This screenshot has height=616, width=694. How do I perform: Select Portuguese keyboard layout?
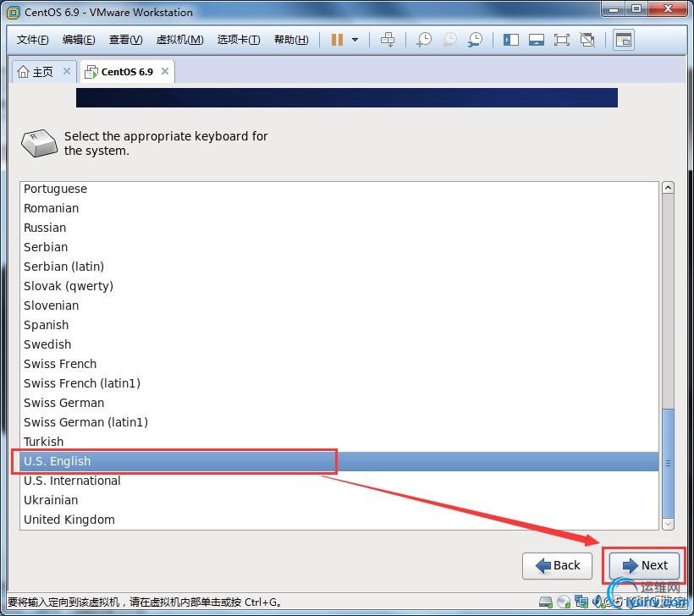click(339, 189)
